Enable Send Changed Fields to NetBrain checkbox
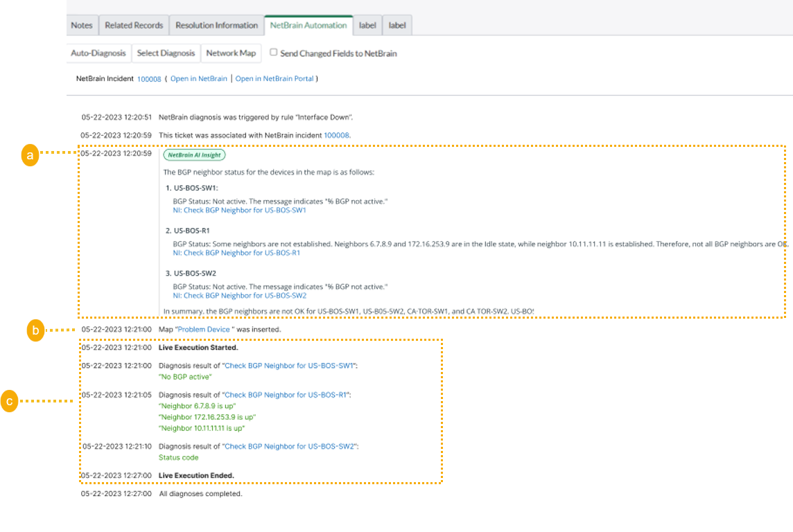793x532 pixels. (x=274, y=53)
